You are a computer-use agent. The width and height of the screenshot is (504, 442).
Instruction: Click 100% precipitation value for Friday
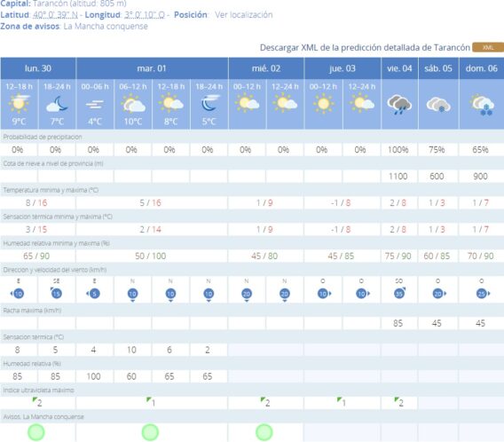tap(398, 150)
